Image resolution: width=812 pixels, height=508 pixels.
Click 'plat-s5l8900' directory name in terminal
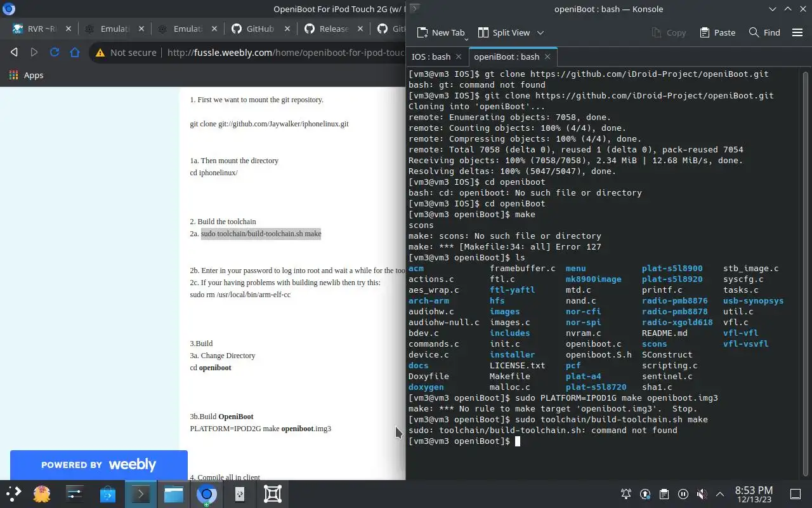coord(672,269)
